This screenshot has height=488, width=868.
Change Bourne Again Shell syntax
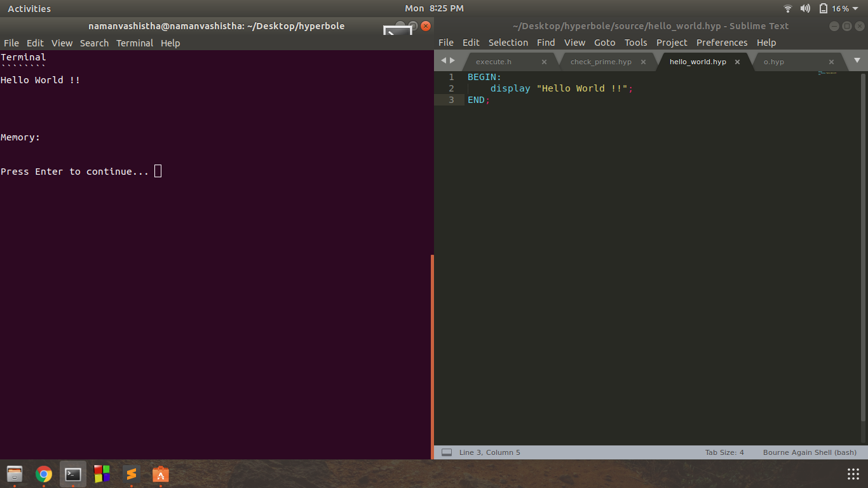(x=810, y=452)
